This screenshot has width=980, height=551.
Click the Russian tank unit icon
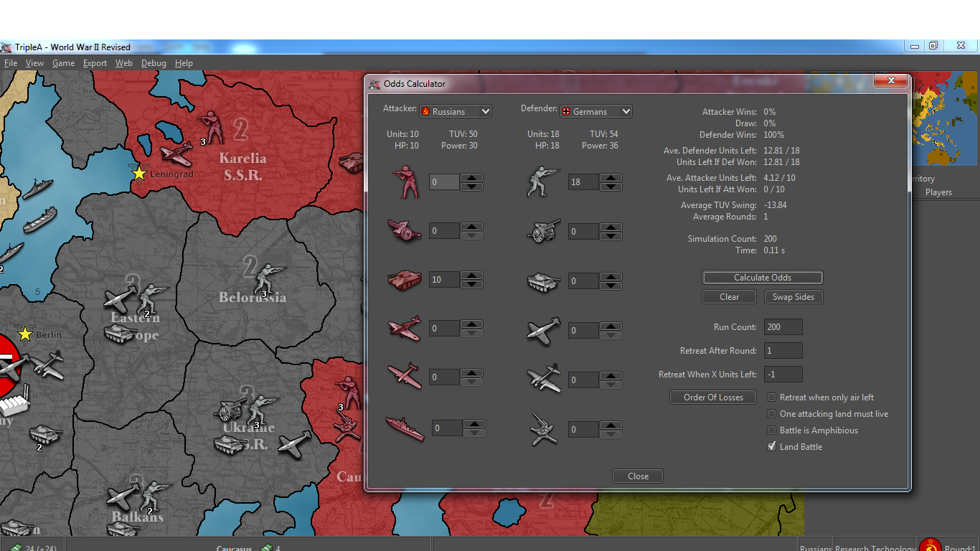404,279
